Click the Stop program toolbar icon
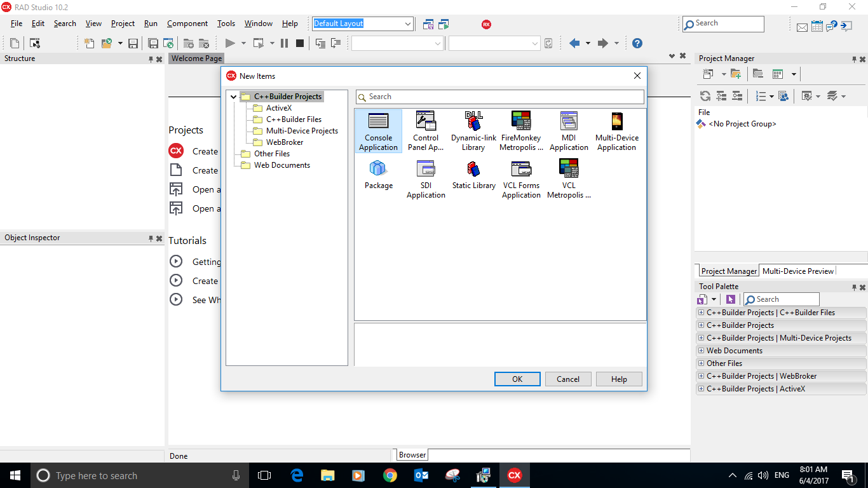 pos(300,43)
